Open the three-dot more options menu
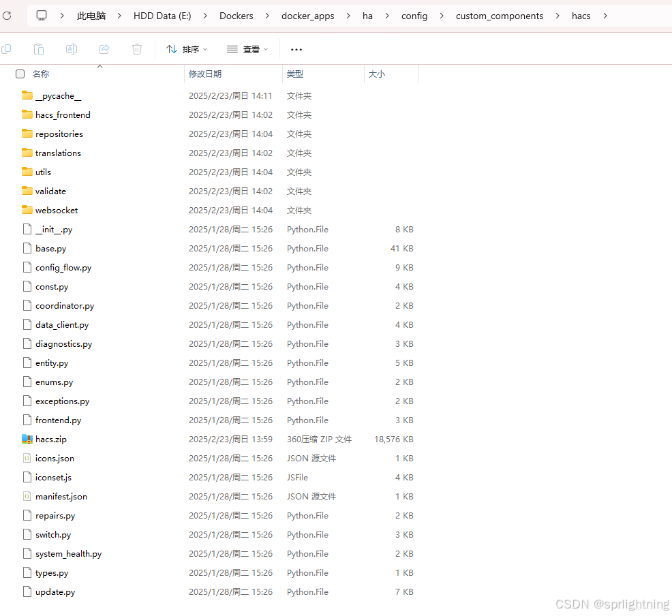 pos(296,50)
